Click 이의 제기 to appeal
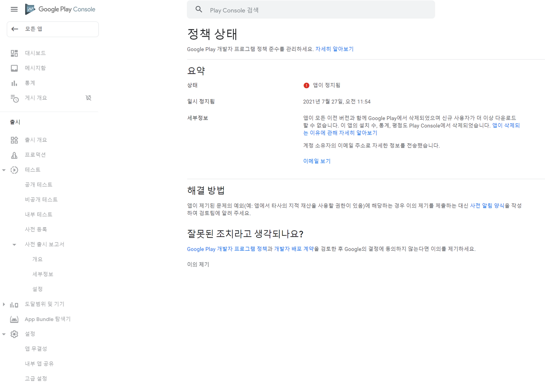Viewport: 545px width, 392px height. (198, 264)
